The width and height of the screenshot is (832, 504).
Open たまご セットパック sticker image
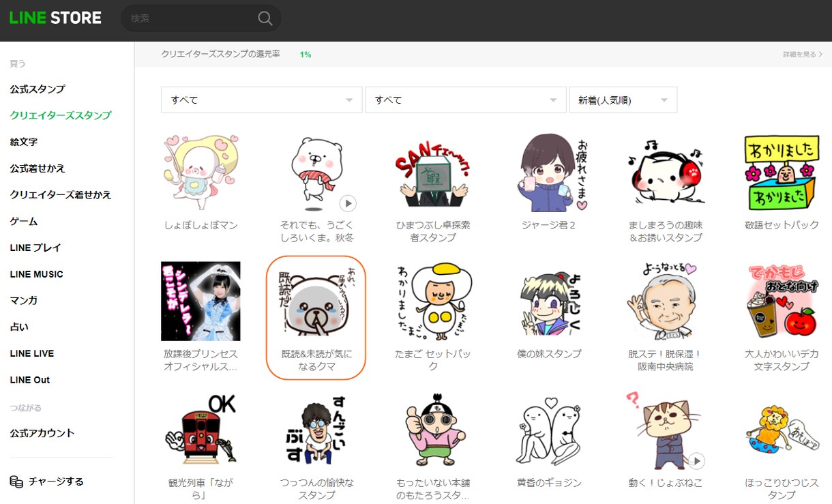433,301
